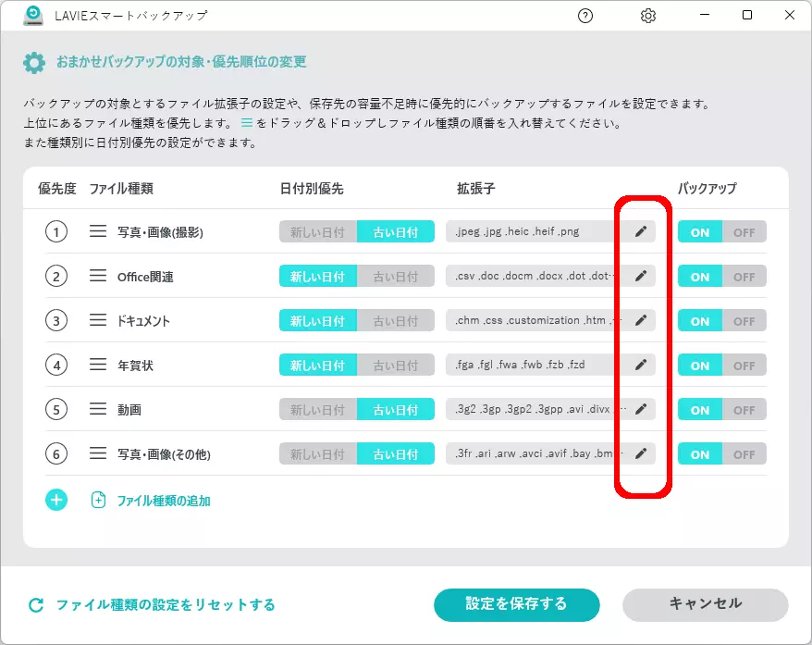Click 写真・画像(その他) file type label
The height and width of the screenshot is (645, 812).
click(x=164, y=454)
